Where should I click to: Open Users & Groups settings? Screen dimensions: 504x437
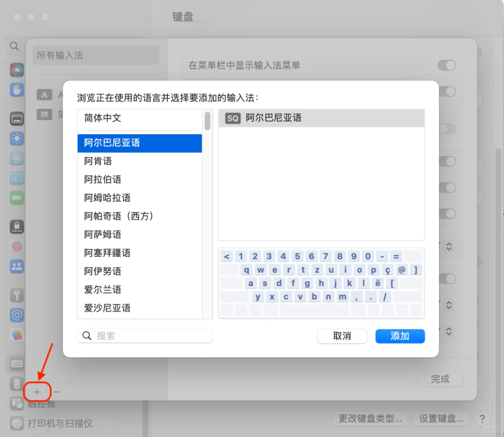point(17,266)
